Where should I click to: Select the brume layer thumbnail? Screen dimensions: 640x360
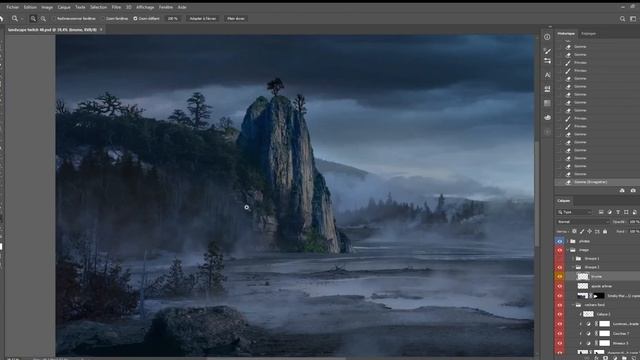click(583, 276)
